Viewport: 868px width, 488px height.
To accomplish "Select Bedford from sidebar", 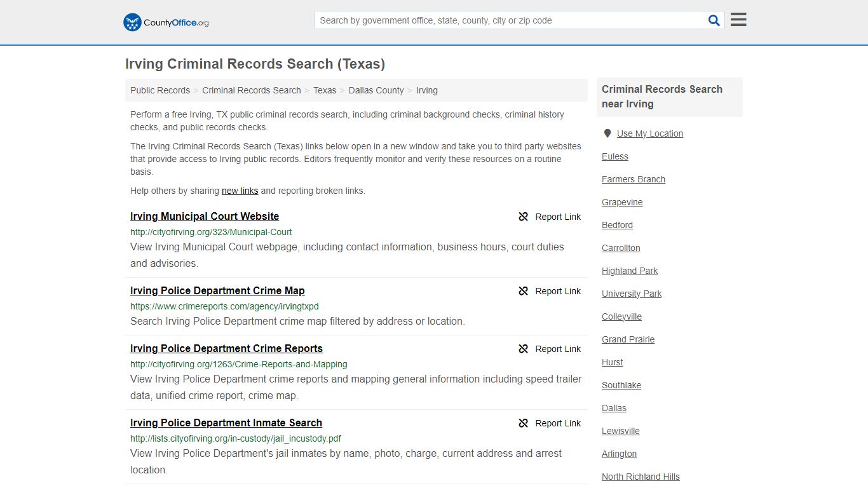I will point(617,225).
